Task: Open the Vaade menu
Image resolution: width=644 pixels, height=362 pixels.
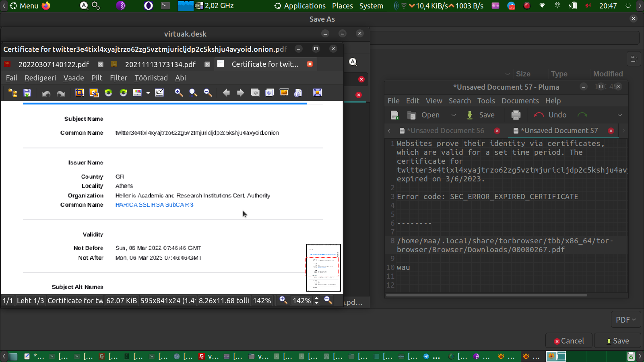Action: (74, 78)
